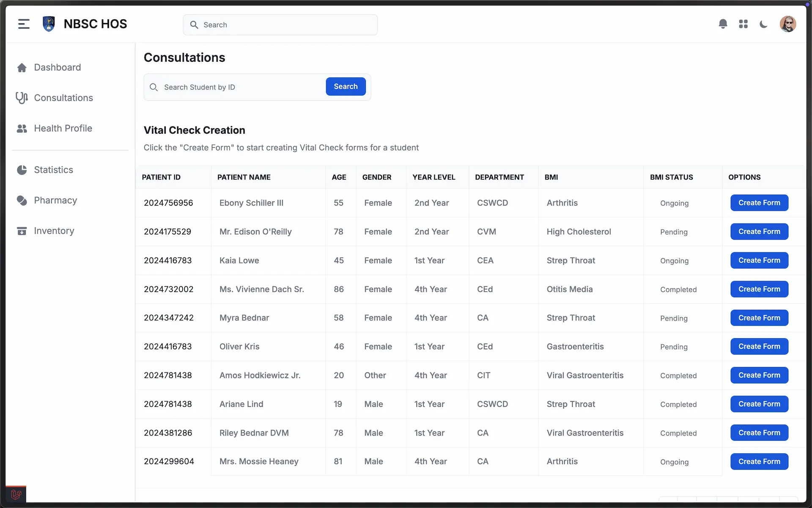
Task: Select patient ID 2024347242
Action: pos(169,318)
